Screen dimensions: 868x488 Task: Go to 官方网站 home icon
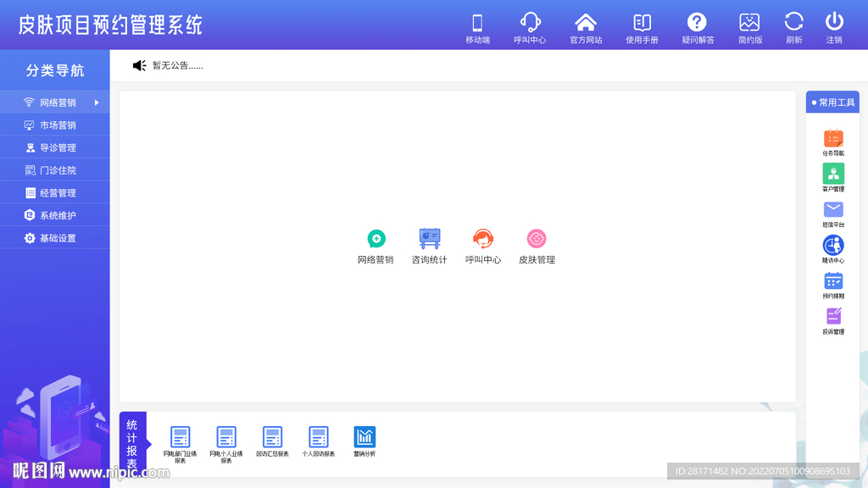pyautogui.click(x=586, y=23)
